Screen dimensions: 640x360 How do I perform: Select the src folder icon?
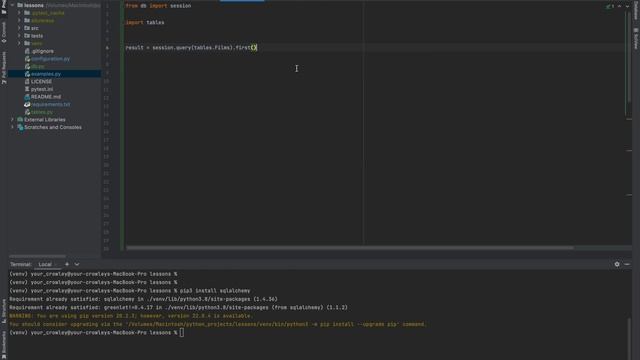(27, 28)
